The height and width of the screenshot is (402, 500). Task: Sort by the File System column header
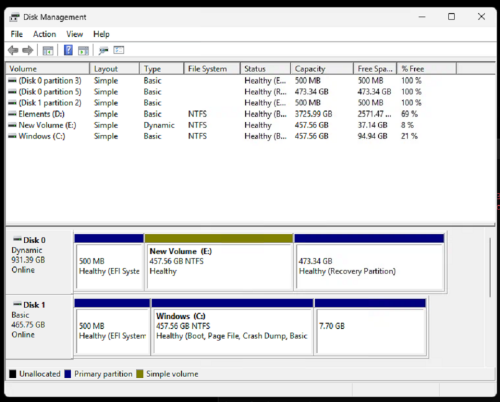[x=212, y=69]
